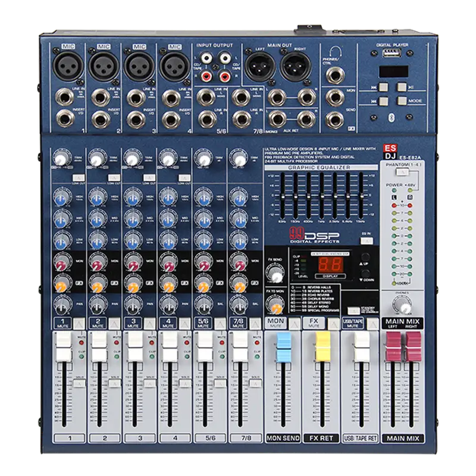476x476 pixels.
Task: Click the yellow FX RET fader
Action: [322, 343]
